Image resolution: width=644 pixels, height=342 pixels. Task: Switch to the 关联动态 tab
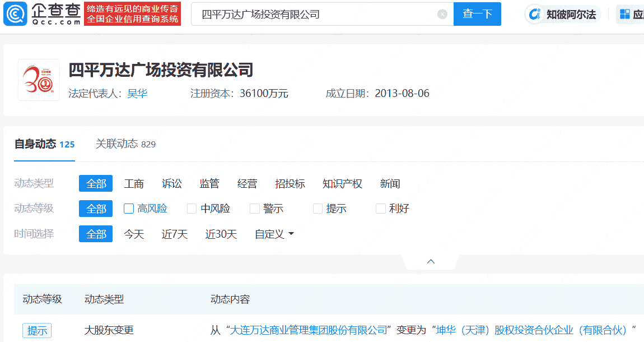click(117, 144)
